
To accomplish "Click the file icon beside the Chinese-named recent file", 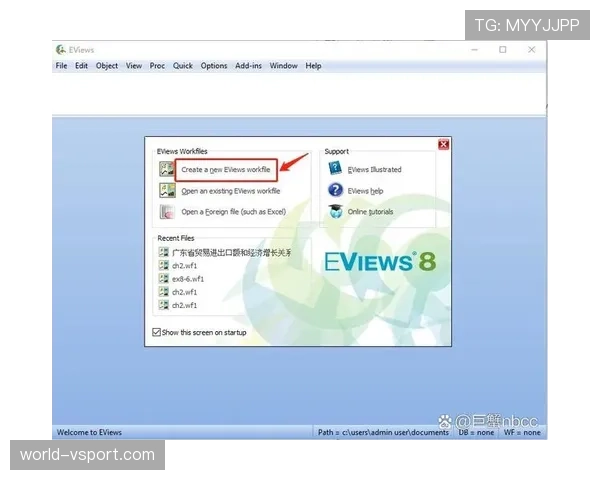I will click(x=163, y=252).
